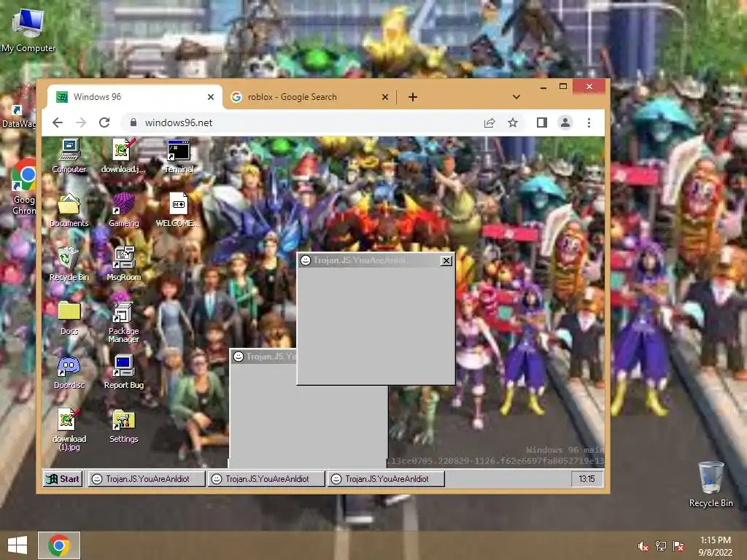747x560 pixels.
Task: Close the Windows 96 tab
Action: 211,97
